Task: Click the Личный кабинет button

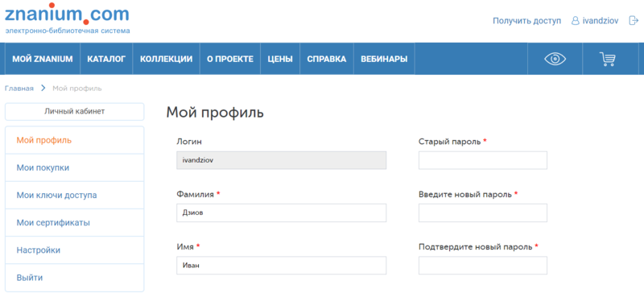Action: [x=74, y=111]
